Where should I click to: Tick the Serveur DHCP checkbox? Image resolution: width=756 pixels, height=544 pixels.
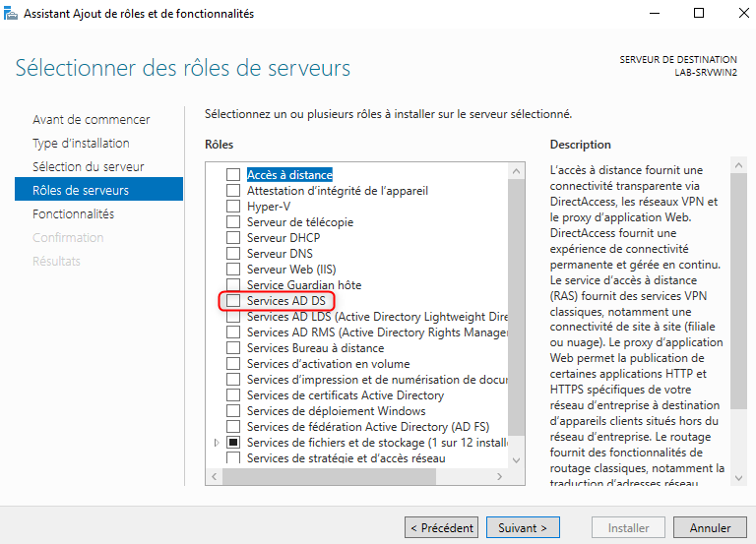coord(233,237)
